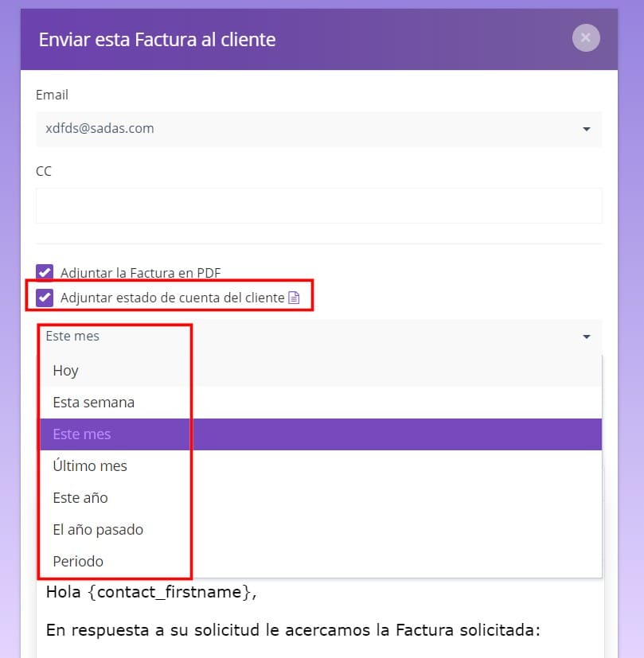Collapse the Este mes period dropdown arrow
The width and height of the screenshot is (644, 658).
point(587,337)
